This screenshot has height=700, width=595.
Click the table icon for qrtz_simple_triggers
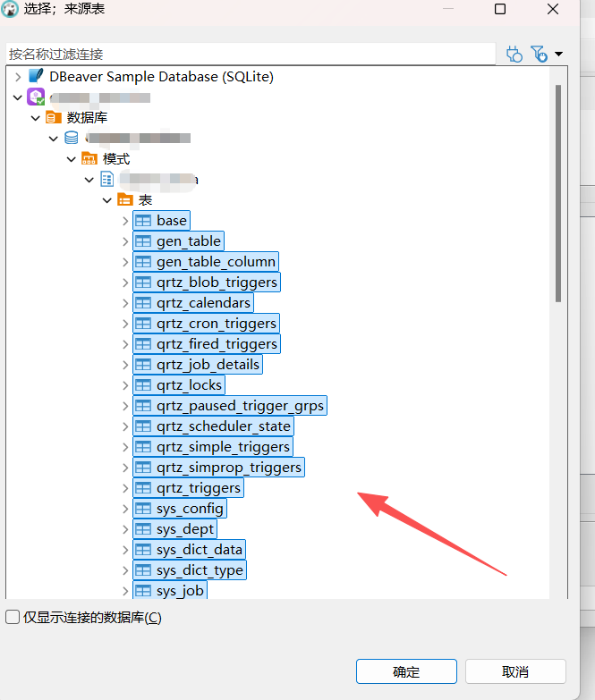click(143, 446)
